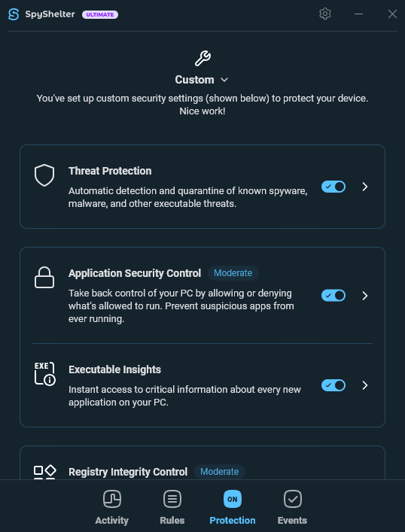Click the Executable Insights EXE icon
Screen dimensions: 405x532
[x=45, y=373]
